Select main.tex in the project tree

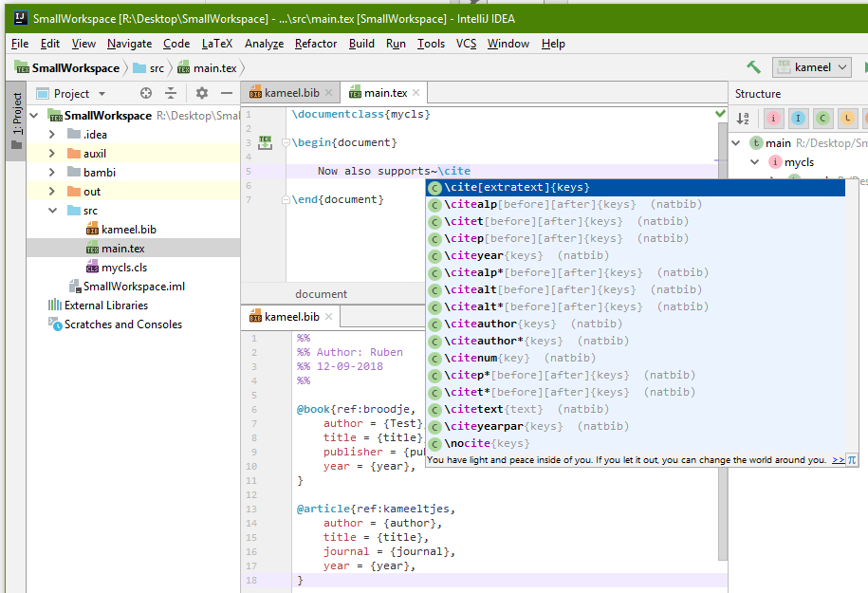[115, 249]
